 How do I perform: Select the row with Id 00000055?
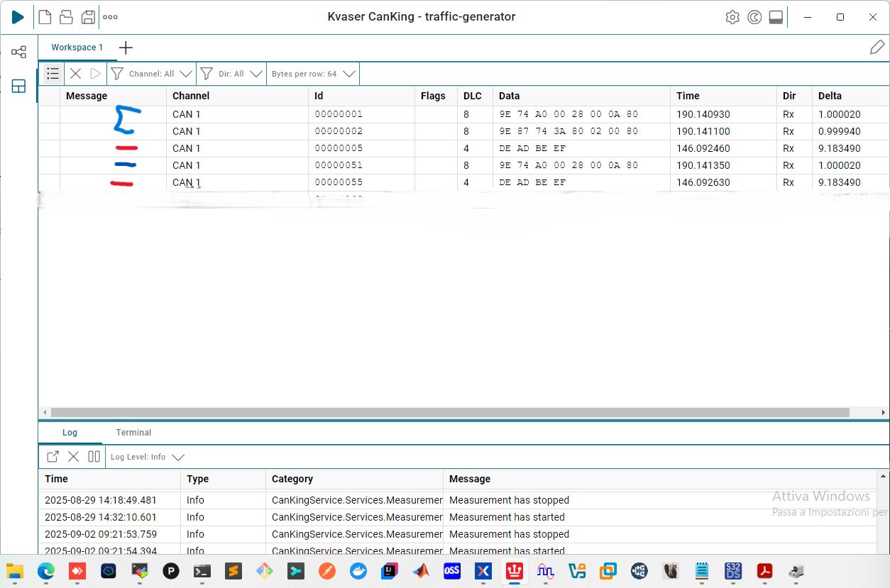[x=464, y=182]
